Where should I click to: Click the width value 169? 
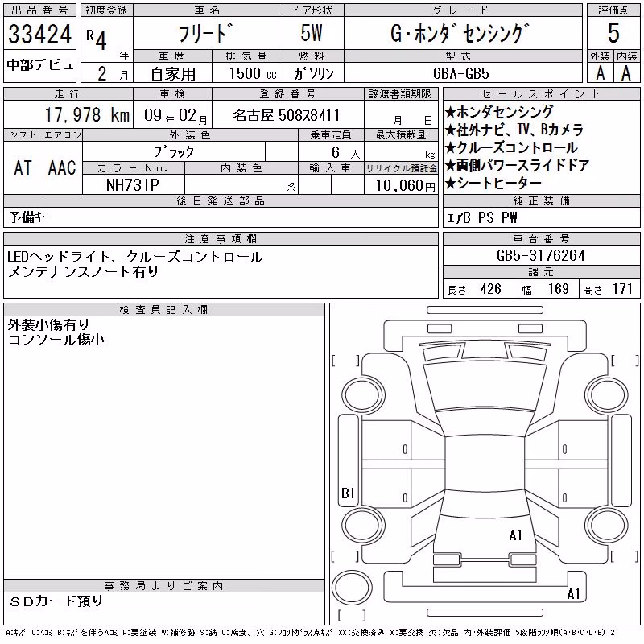pos(559,289)
